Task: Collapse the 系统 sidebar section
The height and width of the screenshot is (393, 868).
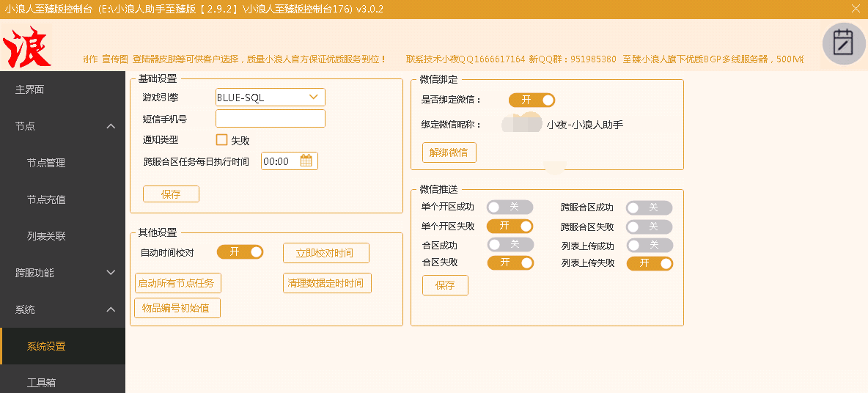Action: tap(111, 309)
